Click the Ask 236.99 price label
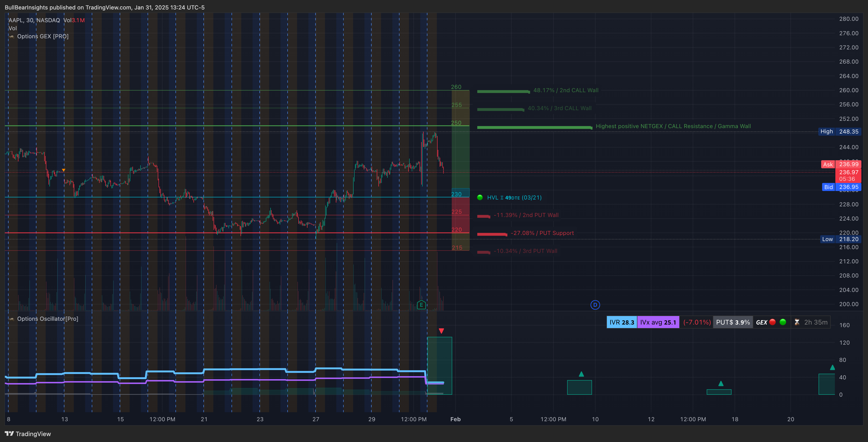This screenshot has width=868, height=442. pos(841,164)
